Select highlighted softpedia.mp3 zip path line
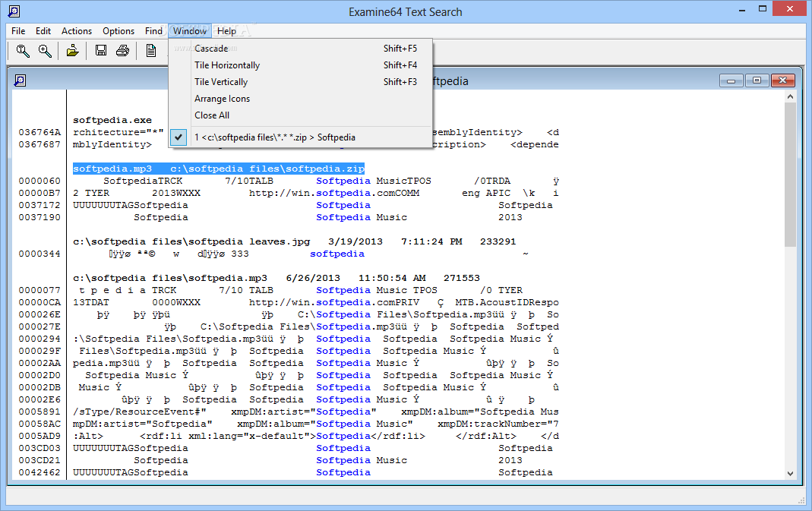812x511 pixels. pos(219,169)
